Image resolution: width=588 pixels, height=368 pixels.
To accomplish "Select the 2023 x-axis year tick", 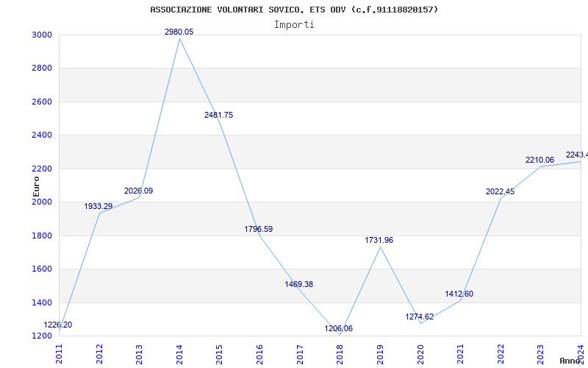I will (541, 355).
